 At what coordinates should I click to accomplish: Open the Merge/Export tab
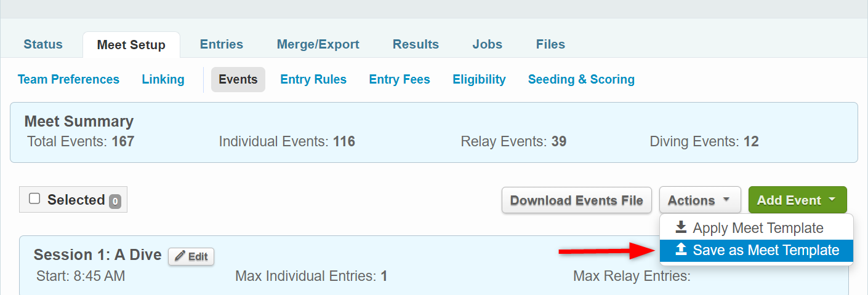(x=318, y=44)
